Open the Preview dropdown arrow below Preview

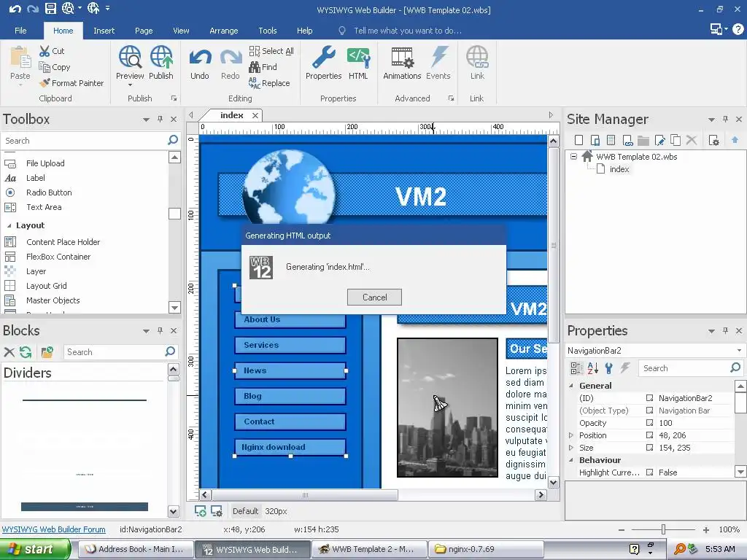(x=130, y=85)
